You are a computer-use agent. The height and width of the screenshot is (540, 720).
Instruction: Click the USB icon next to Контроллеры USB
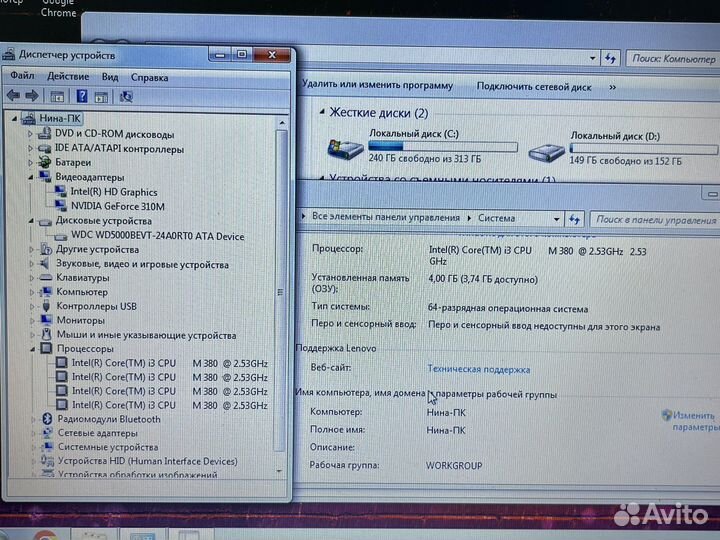point(46,306)
